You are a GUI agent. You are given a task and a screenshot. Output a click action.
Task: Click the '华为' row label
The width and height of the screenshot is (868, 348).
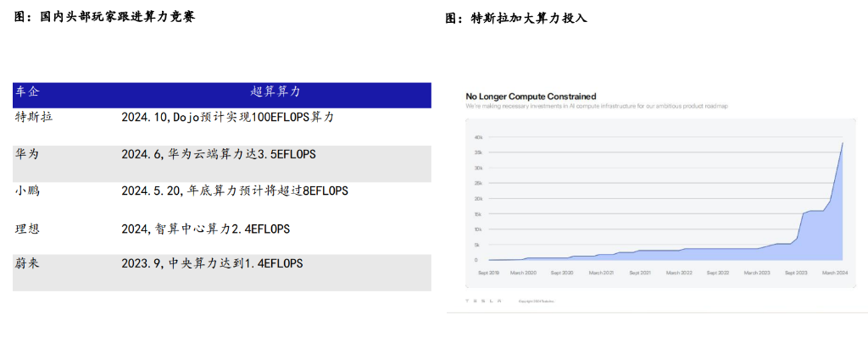click(27, 154)
